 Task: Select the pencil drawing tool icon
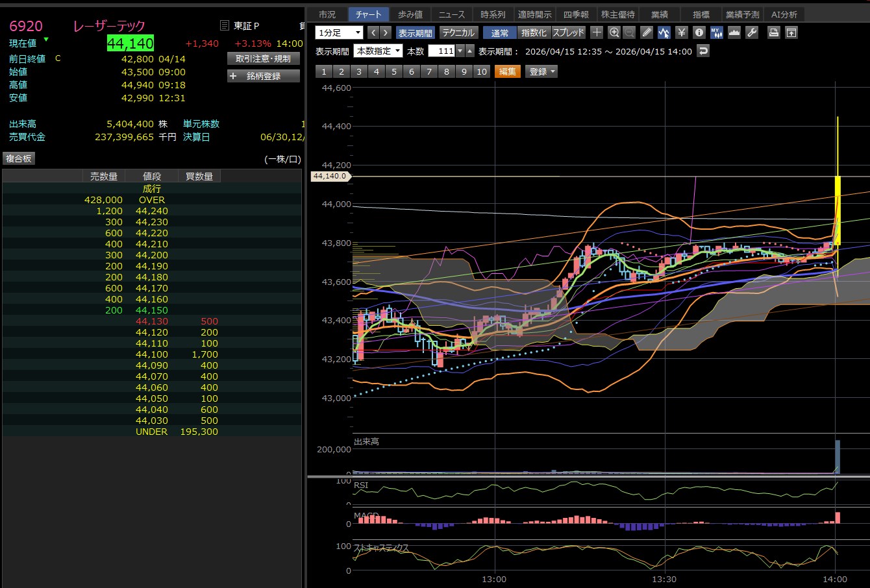click(x=647, y=32)
